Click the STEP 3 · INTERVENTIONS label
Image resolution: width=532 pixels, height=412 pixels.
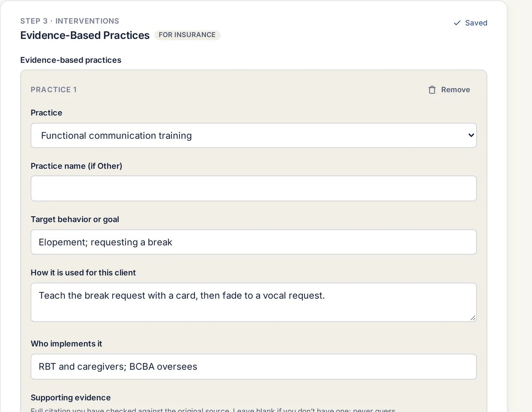tap(70, 21)
